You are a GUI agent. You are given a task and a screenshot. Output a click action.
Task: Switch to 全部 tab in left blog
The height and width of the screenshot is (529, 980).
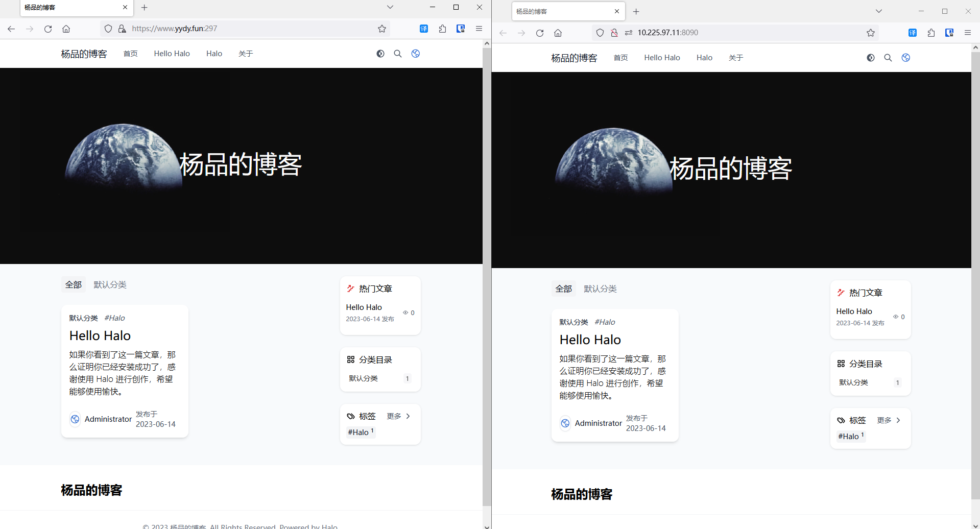point(74,284)
